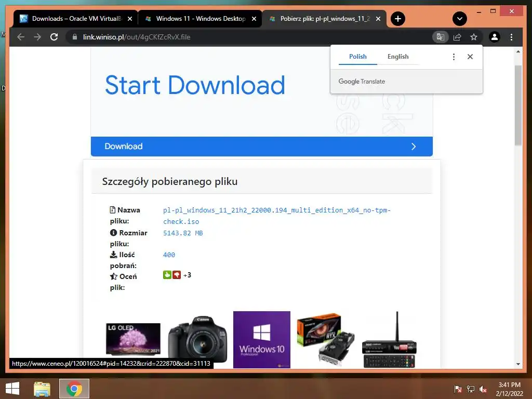The width and height of the screenshot is (532, 399).
Task: Open the TV set-top box ad thumbnail
Action: click(390, 340)
